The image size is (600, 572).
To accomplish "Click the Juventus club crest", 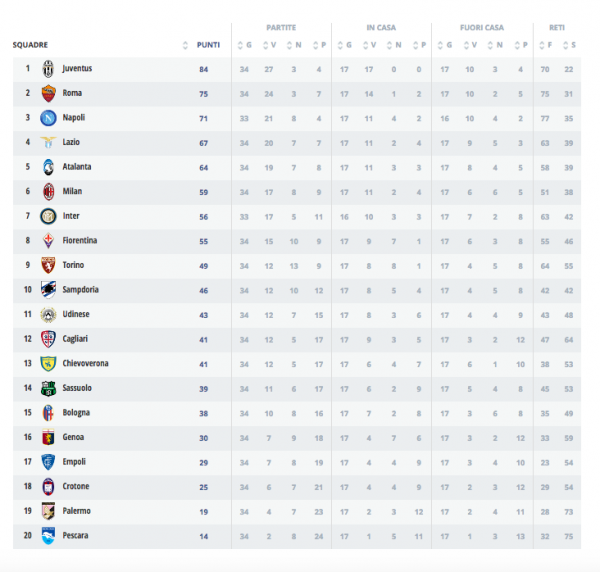I will (x=48, y=69).
